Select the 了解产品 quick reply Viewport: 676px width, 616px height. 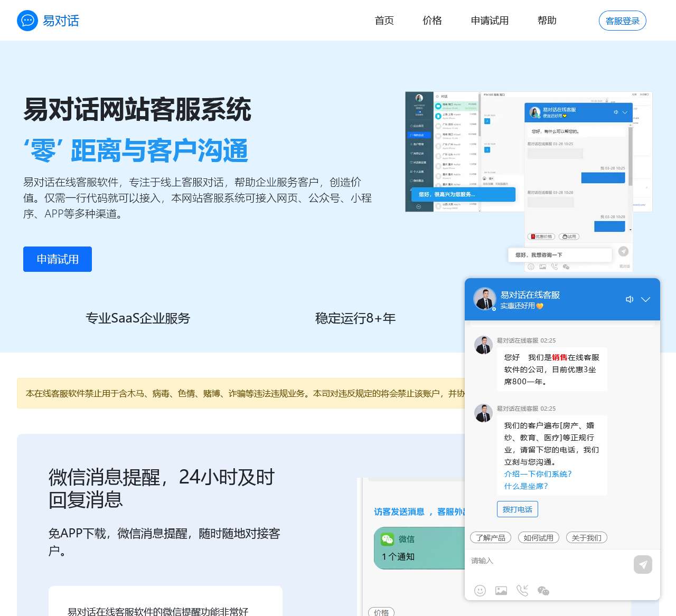[x=491, y=538]
